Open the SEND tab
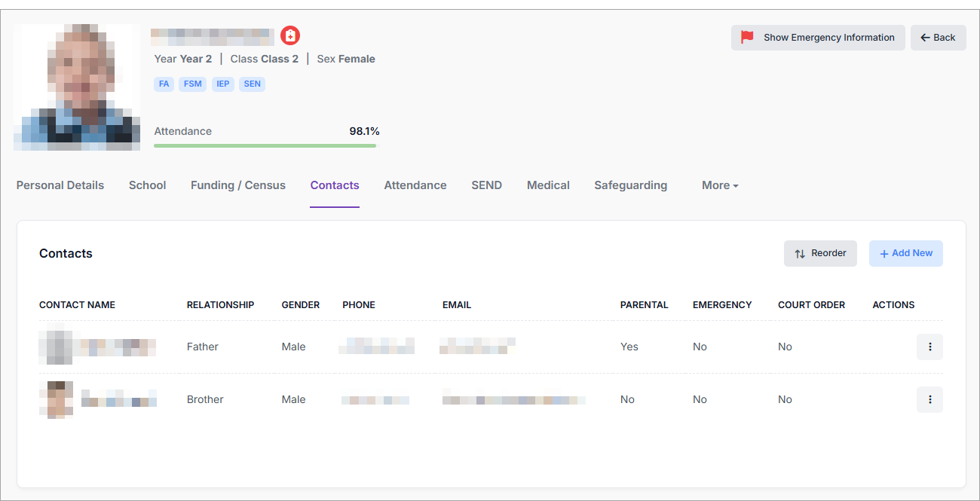The width and height of the screenshot is (980, 501). click(486, 185)
